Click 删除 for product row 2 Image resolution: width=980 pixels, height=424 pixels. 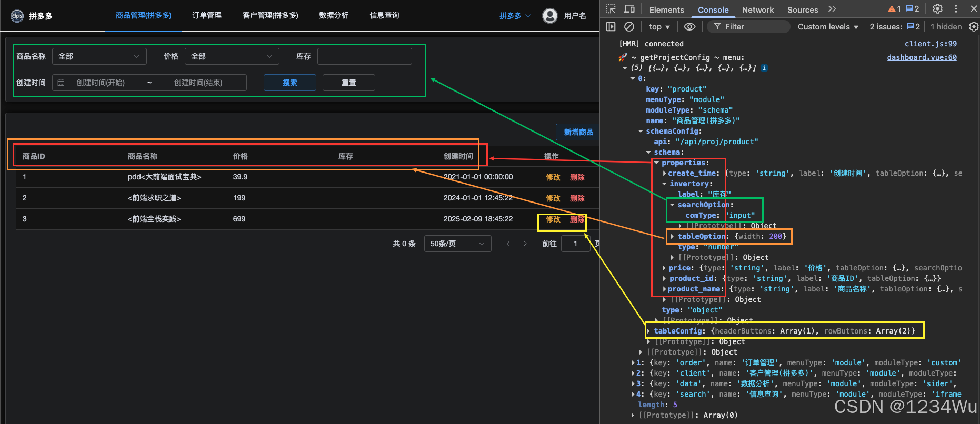click(x=577, y=198)
